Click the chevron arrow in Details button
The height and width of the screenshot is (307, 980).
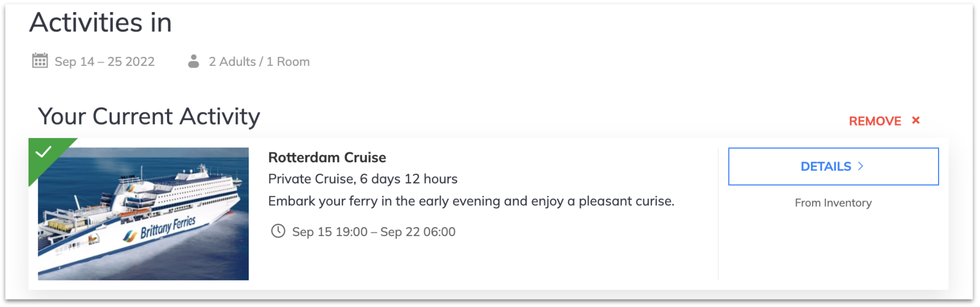coord(861,166)
